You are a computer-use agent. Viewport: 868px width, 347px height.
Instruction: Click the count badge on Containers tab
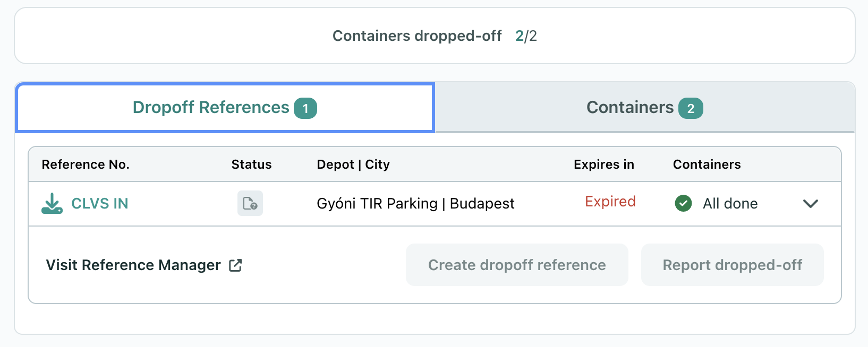point(691,108)
